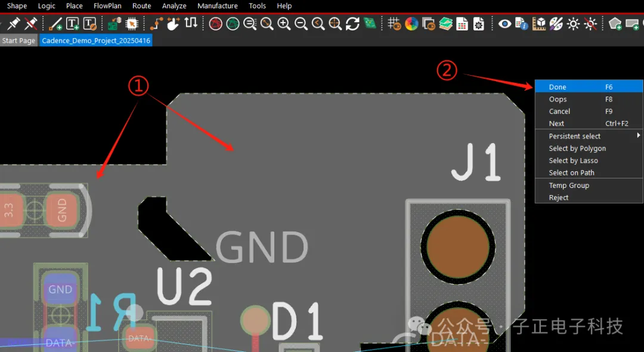Click the U2 reference designator text
This screenshot has height=352, width=644.
pos(185,286)
